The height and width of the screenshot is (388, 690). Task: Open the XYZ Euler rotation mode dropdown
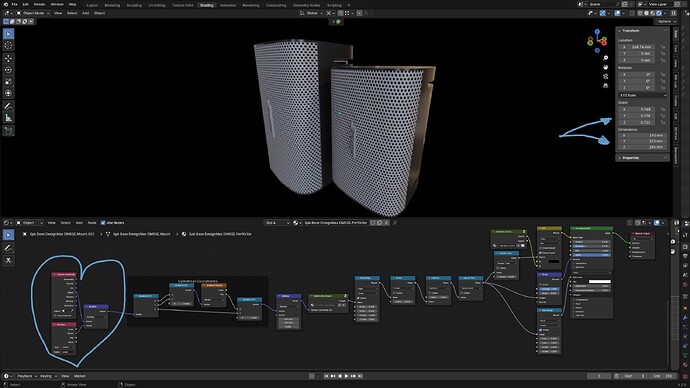tap(642, 95)
